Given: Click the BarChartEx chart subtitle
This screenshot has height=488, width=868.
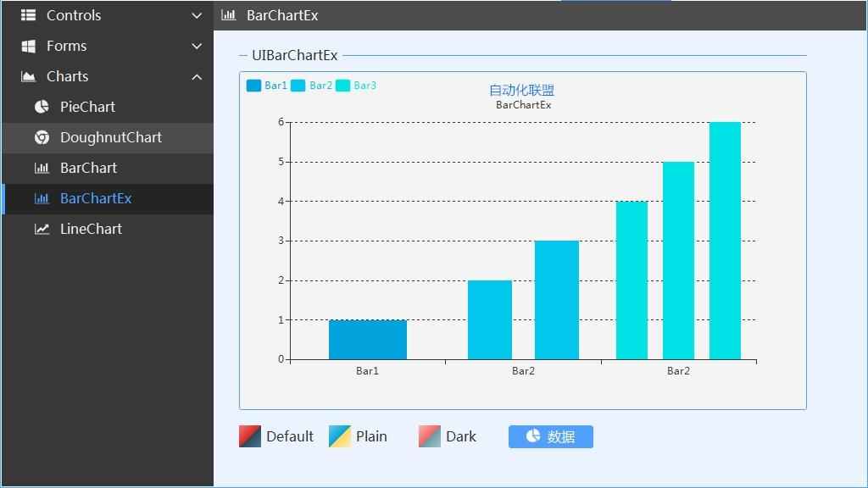Looking at the screenshot, I should pyautogui.click(x=523, y=104).
